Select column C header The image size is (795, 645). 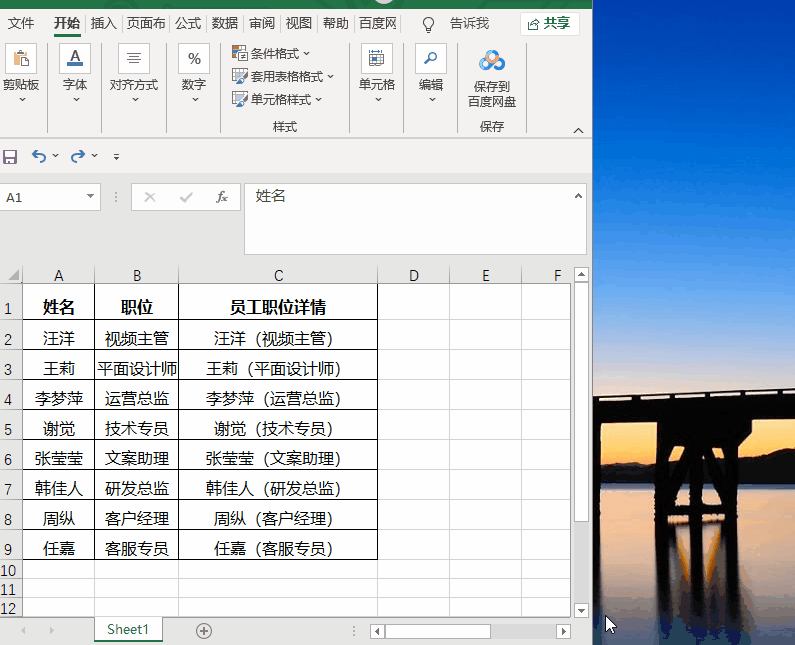click(x=278, y=275)
